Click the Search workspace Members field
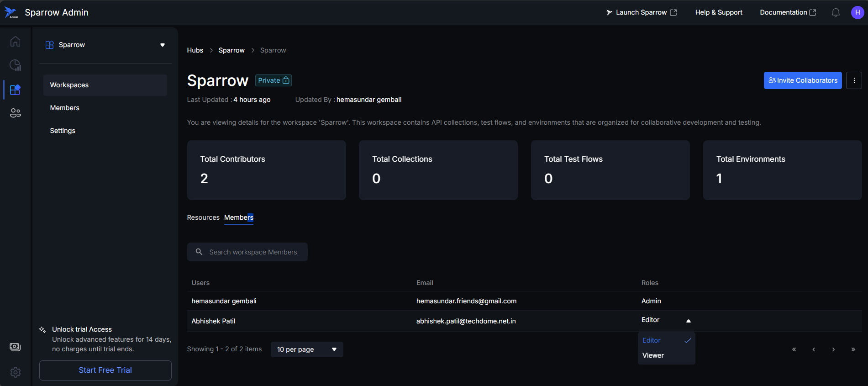Screen dimensions: 868x386 point(253,252)
